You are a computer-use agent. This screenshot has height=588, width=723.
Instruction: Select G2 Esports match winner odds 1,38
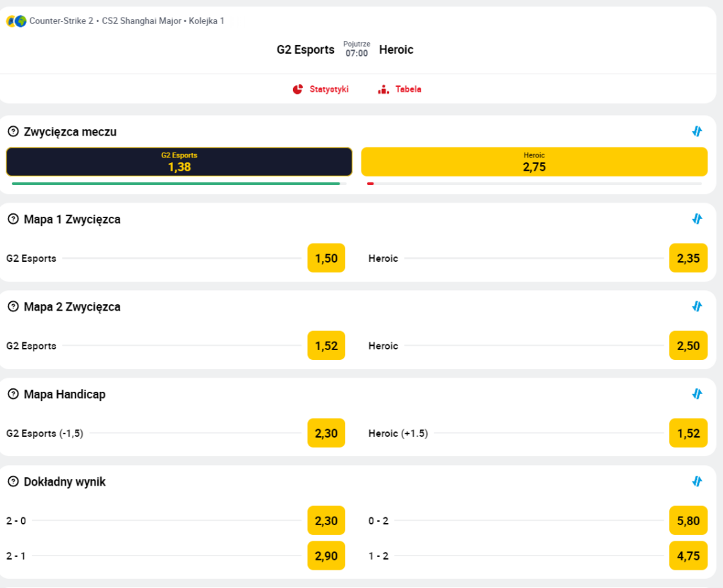pyautogui.click(x=179, y=162)
